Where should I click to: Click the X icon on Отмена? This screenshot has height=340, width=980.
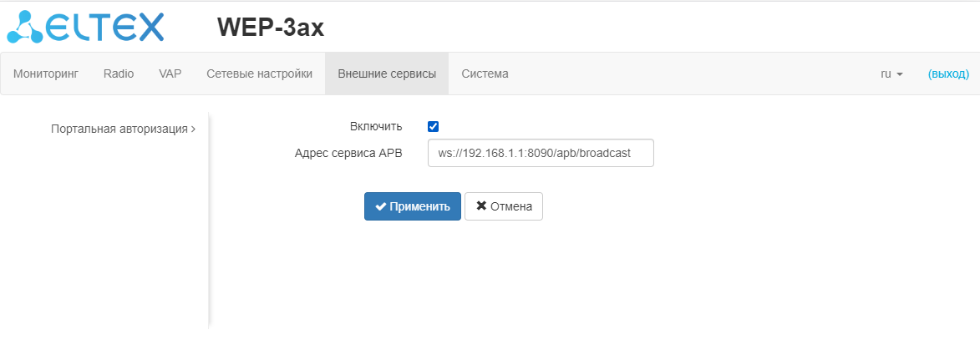point(481,206)
